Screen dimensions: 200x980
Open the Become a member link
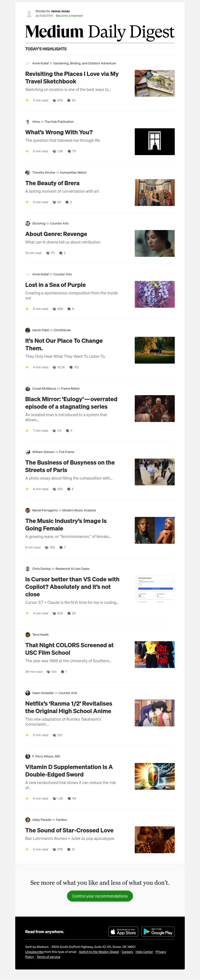click(69, 16)
